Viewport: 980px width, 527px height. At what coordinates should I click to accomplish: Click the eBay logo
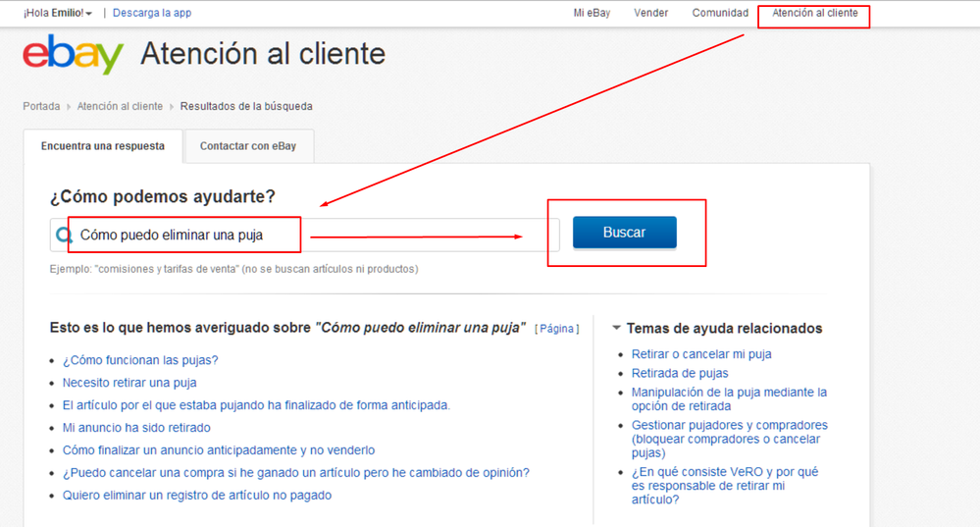click(74, 54)
